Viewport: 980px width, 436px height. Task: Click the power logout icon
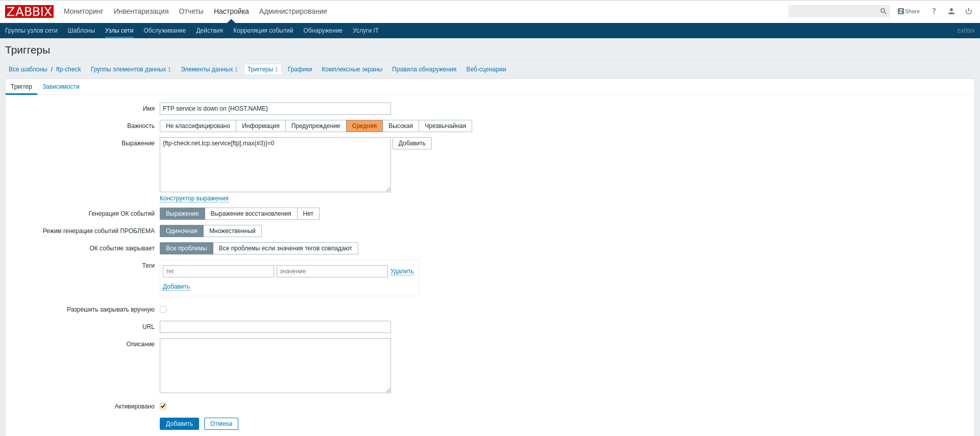968,11
